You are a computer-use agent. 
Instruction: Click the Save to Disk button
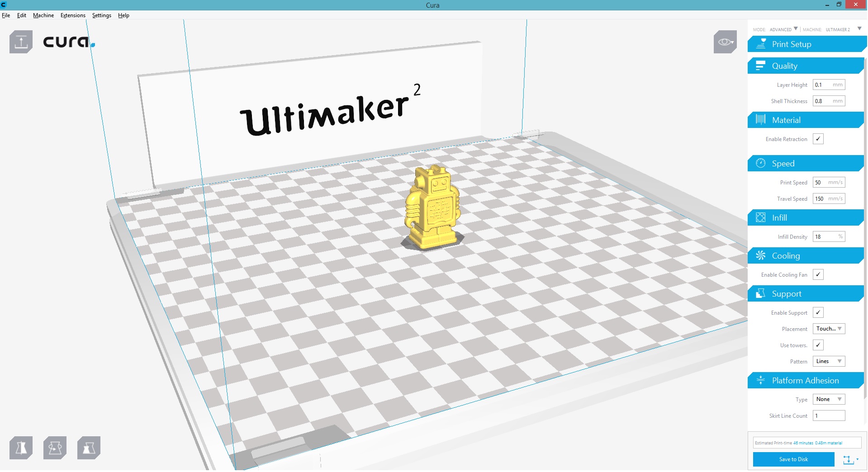(793, 459)
